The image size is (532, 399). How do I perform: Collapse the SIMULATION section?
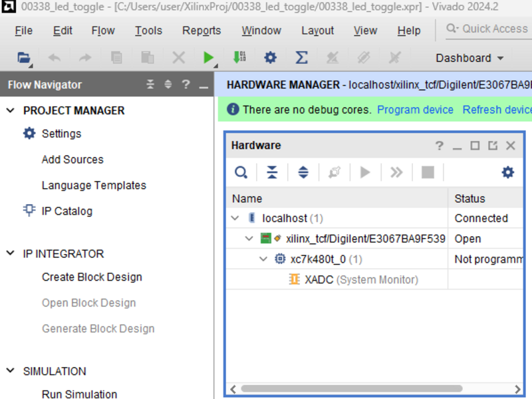[x=11, y=370]
